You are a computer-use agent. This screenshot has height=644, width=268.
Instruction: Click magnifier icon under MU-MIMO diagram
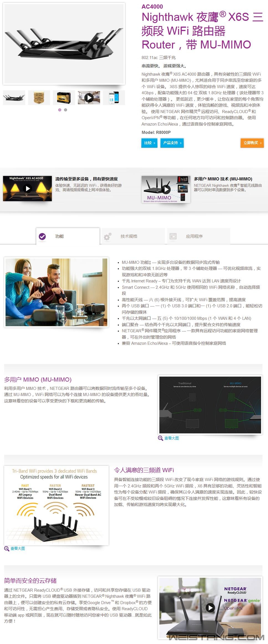(160, 438)
